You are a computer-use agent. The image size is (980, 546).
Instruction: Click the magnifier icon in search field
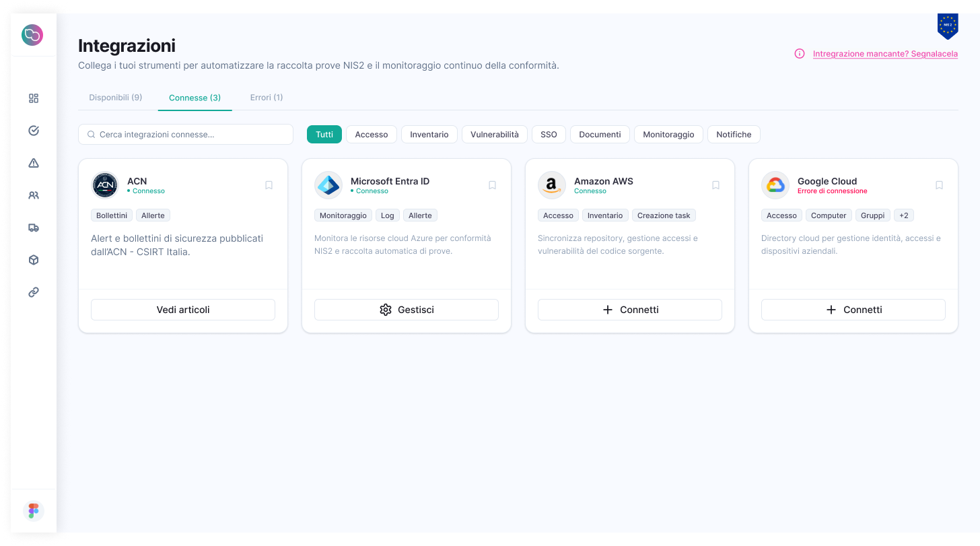[x=92, y=135]
